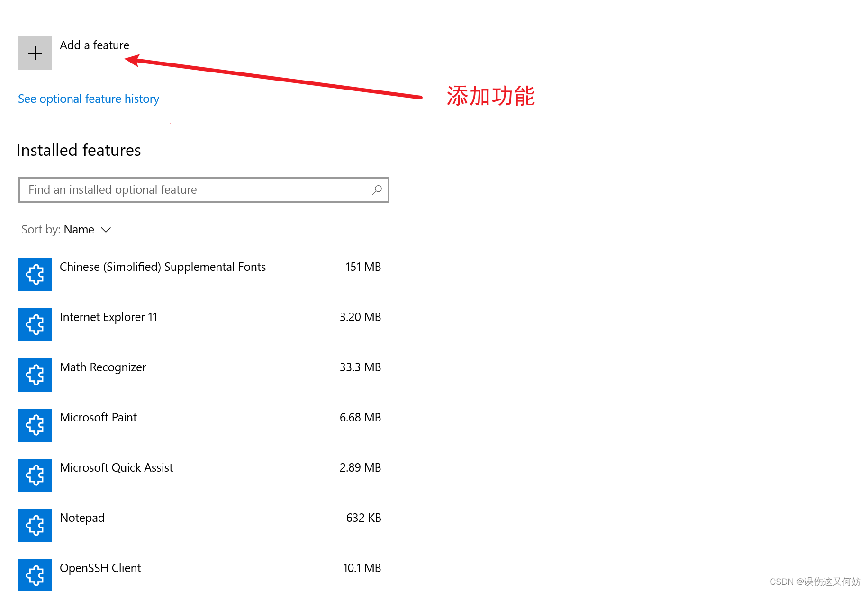Click the '632 KB' size value
868x591 pixels.
(x=363, y=518)
